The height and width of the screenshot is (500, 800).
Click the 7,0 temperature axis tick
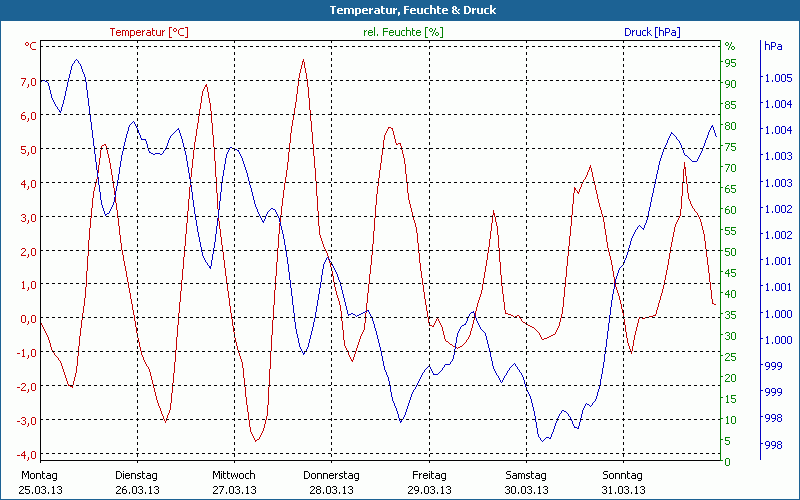28,82
